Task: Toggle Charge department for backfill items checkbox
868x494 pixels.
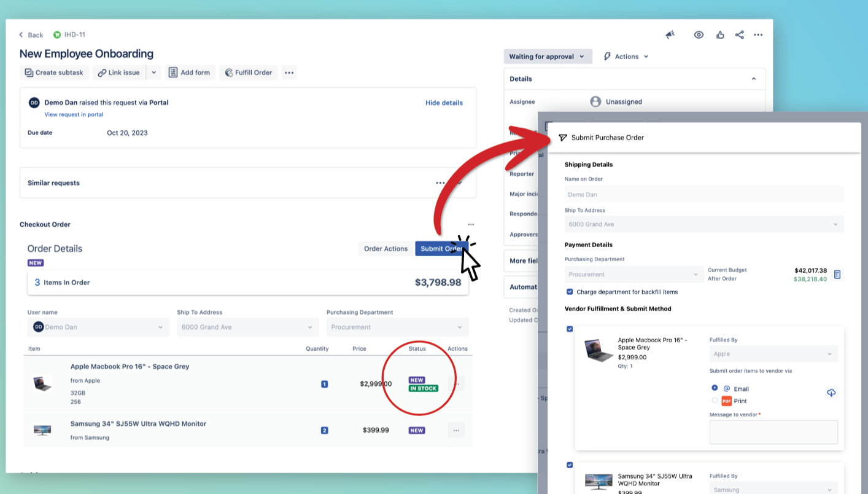Action: (x=570, y=292)
